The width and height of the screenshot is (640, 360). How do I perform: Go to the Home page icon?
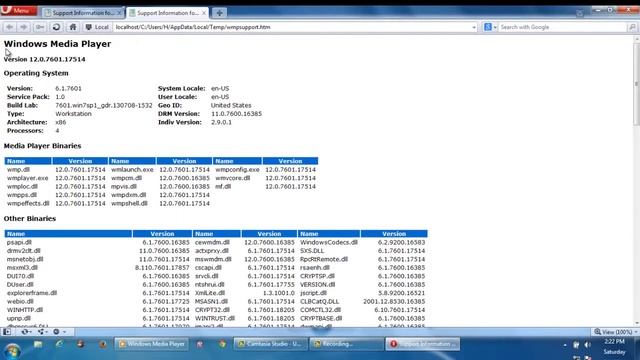click(x=73, y=27)
